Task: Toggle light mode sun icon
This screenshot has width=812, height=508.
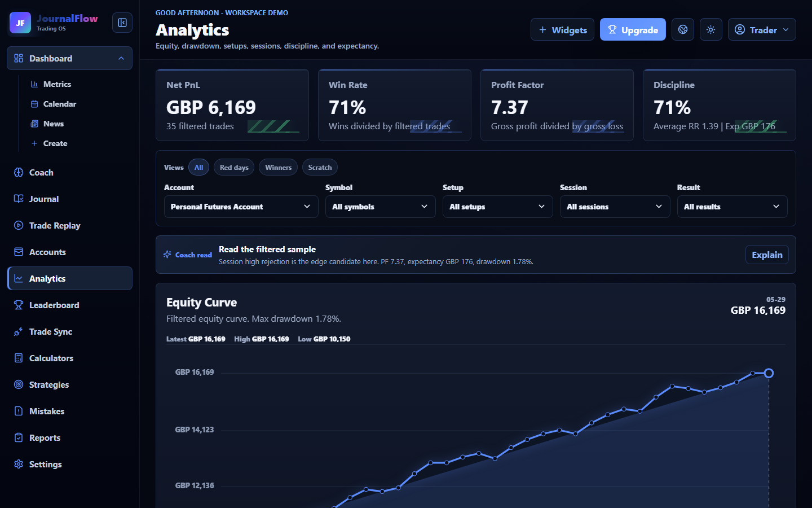Action: 711,29
